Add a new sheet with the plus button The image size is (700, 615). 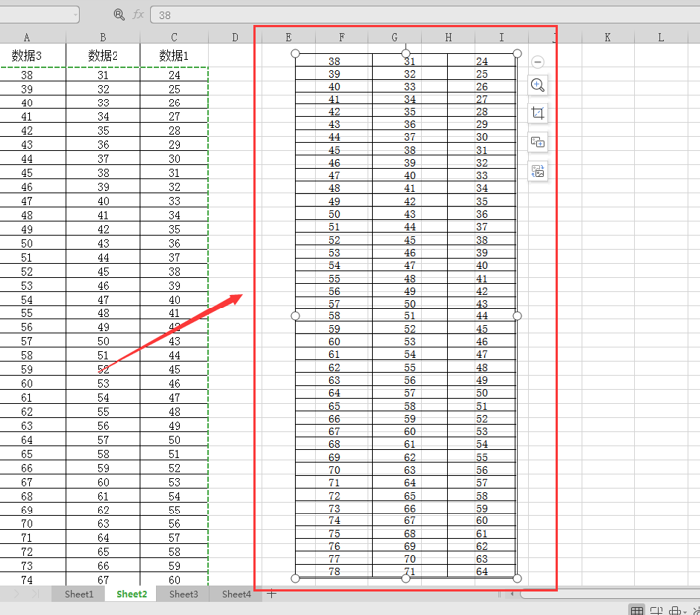coord(272,593)
